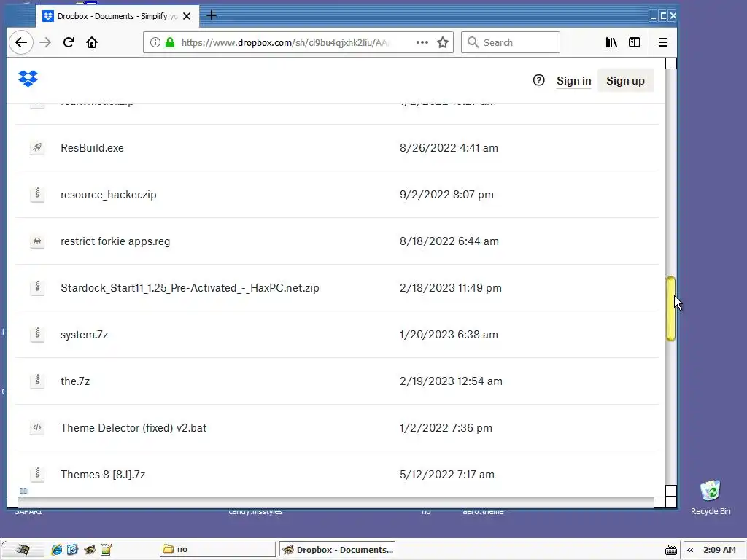Open ResBuild.exe file
Screen dimensions: 747x560
(x=92, y=148)
